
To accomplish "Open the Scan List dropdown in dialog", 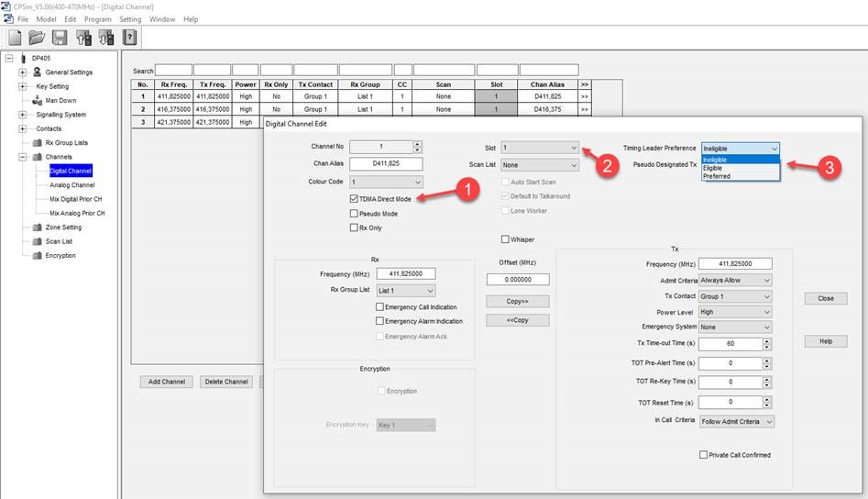I will pyautogui.click(x=540, y=165).
